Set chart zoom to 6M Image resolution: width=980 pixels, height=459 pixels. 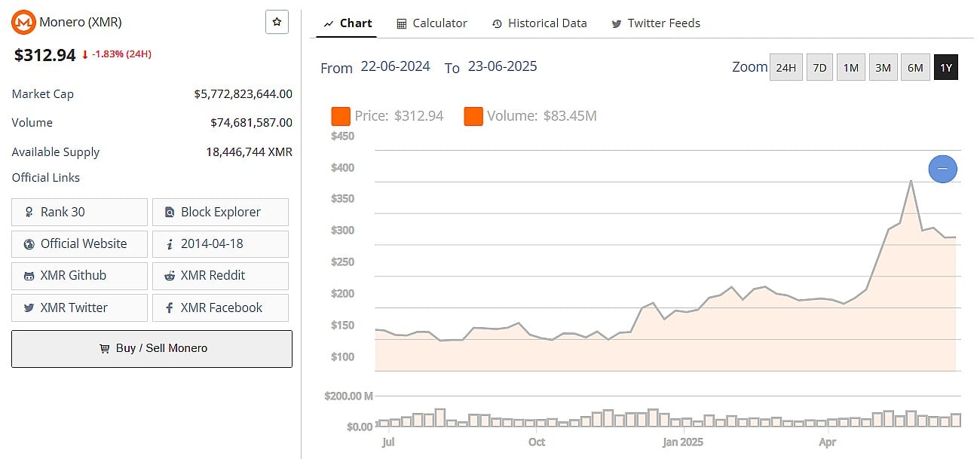(915, 67)
